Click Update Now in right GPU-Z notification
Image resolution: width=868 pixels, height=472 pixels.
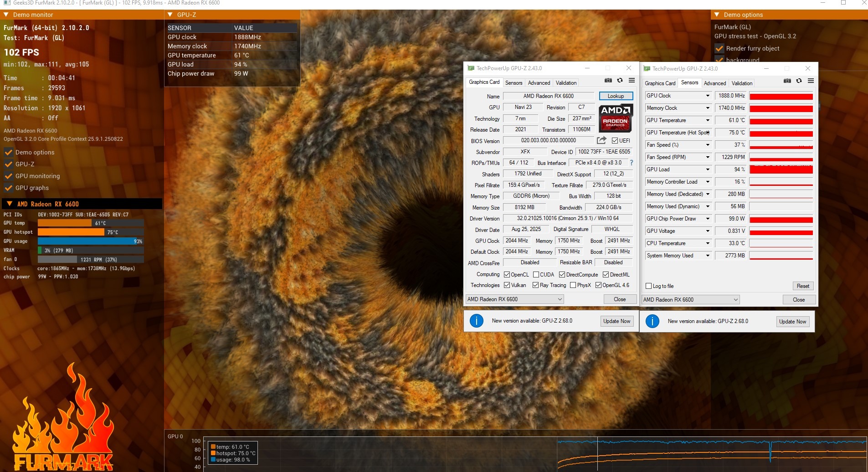point(792,322)
